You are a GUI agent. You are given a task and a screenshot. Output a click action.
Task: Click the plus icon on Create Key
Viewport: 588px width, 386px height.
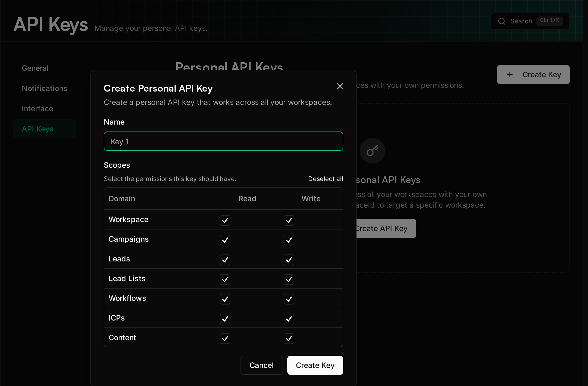[510, 75]
